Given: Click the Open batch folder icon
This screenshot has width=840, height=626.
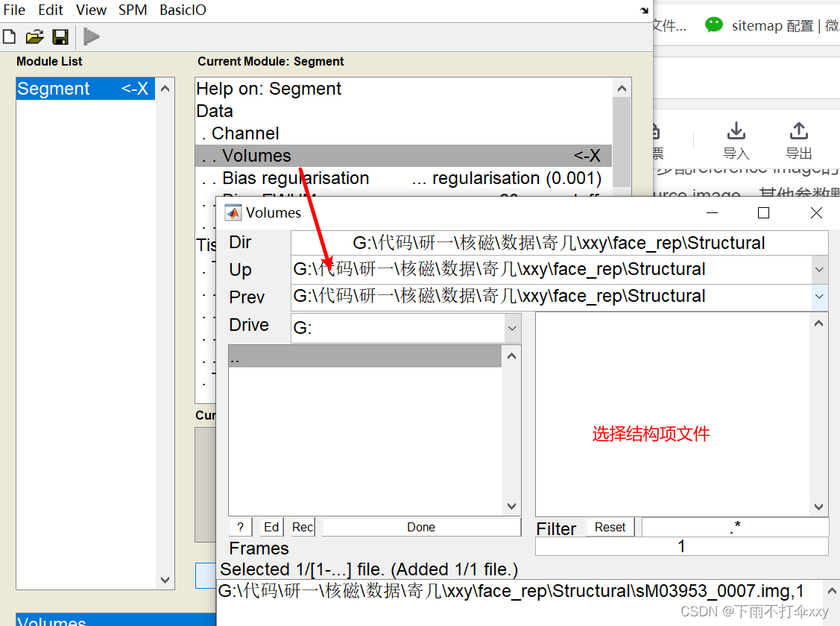Looking at the screenshot, I should (x=34, y=37).
